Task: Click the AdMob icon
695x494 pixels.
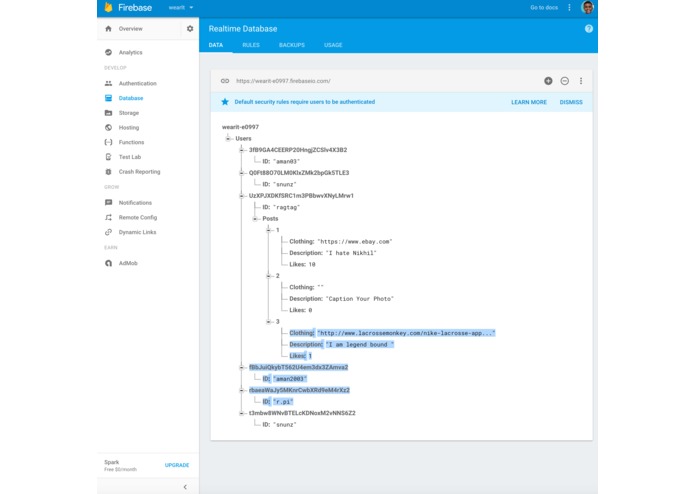Action: pos(108,263)
